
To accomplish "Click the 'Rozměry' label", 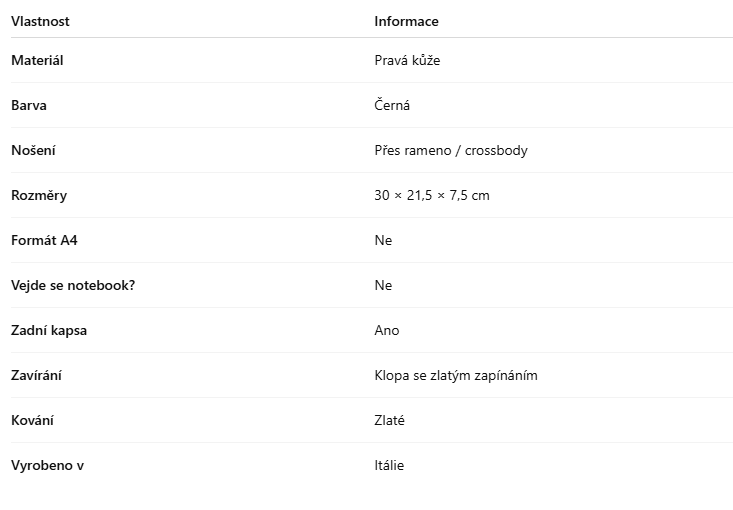I will click(x=39, y=195).
